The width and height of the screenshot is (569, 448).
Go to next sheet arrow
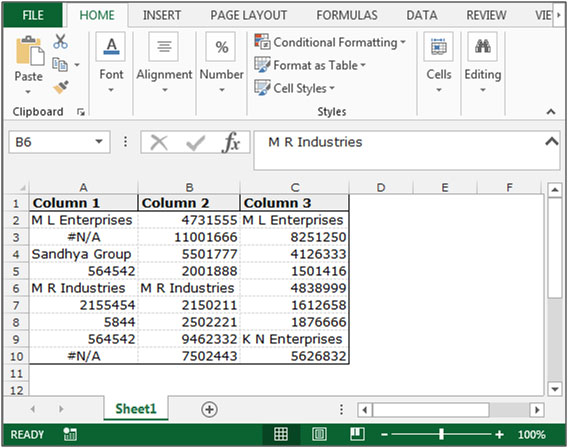coord(61,409)
